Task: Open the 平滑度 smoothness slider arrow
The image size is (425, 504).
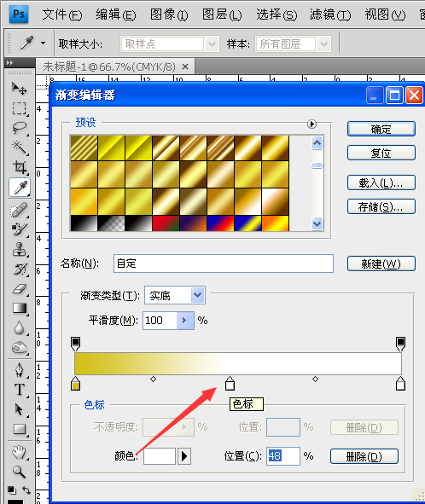Action: 185,320
